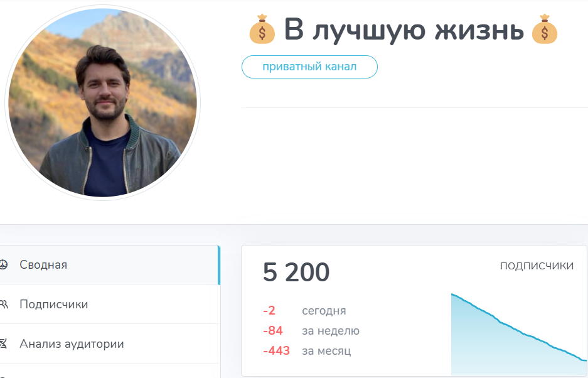
Task: Click the Подписчики people icon in sidebar
Action: click(3, 305)
